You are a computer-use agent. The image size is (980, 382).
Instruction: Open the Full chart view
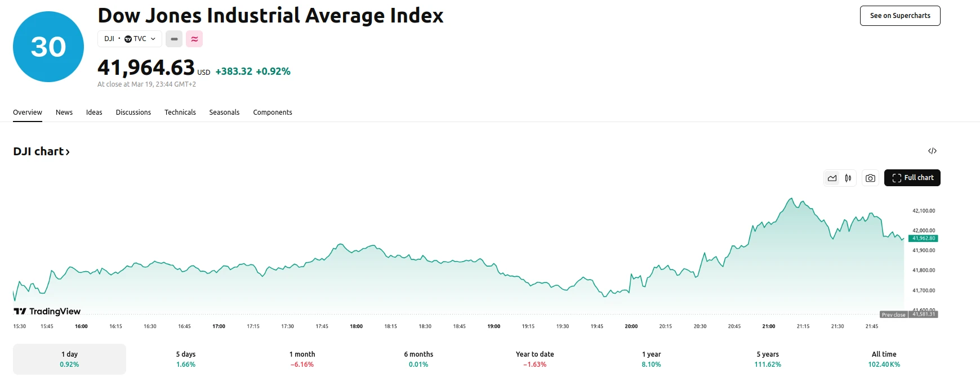tap(912, 178)
